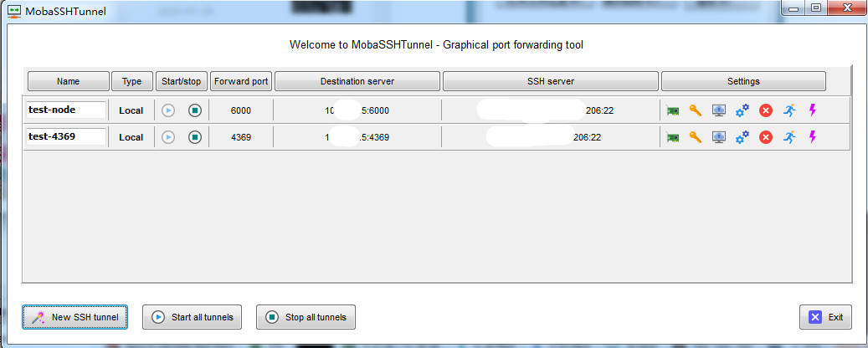Start the test-node tunnel with play icon
This screenshot has width=868, height=348.
coord(168,110)
